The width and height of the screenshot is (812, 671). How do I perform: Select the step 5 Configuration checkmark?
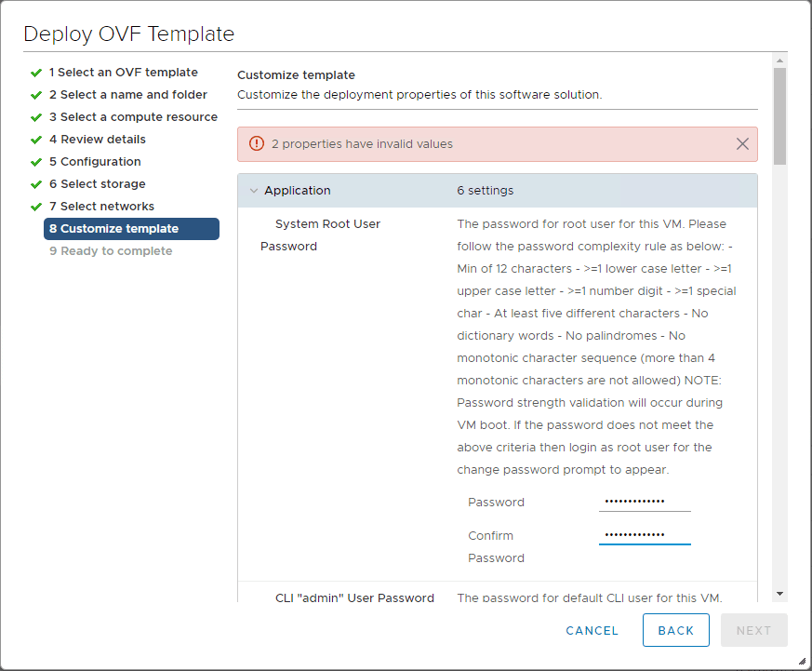coord(35,161)
